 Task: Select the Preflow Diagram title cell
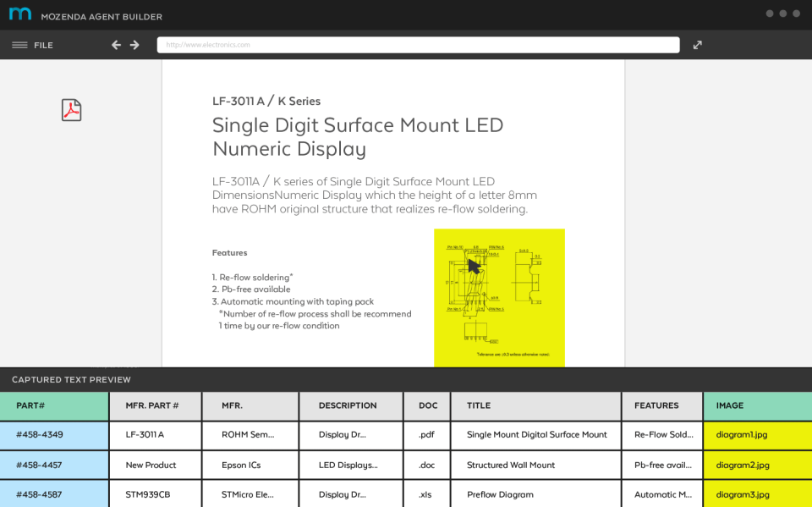[x=506, y=494]
